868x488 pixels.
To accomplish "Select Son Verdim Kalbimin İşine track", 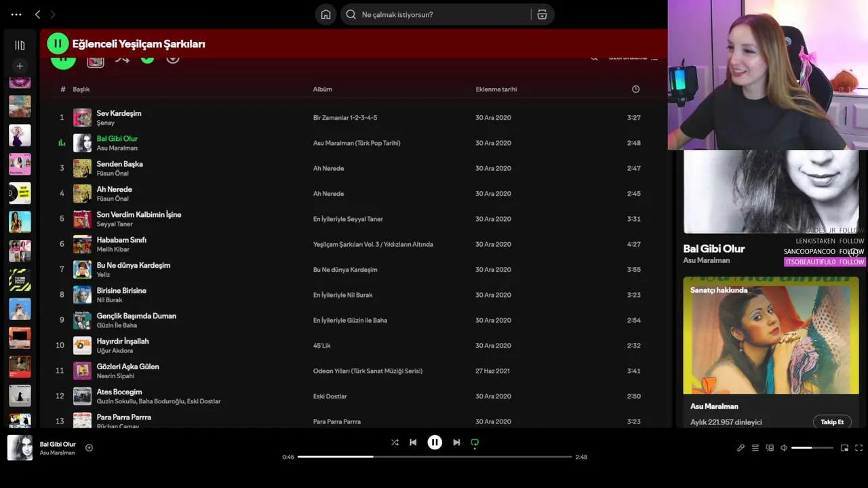I will point(139,214).
